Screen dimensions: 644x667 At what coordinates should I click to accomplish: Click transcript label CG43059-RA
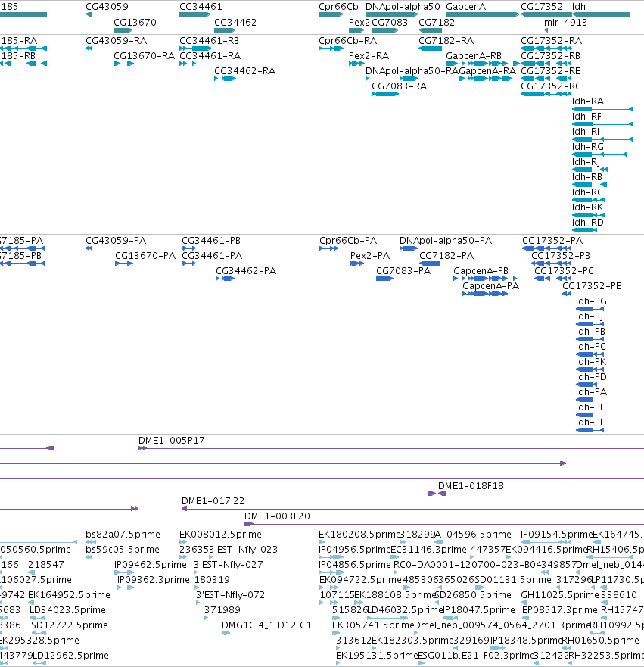[x=116, y=41]
